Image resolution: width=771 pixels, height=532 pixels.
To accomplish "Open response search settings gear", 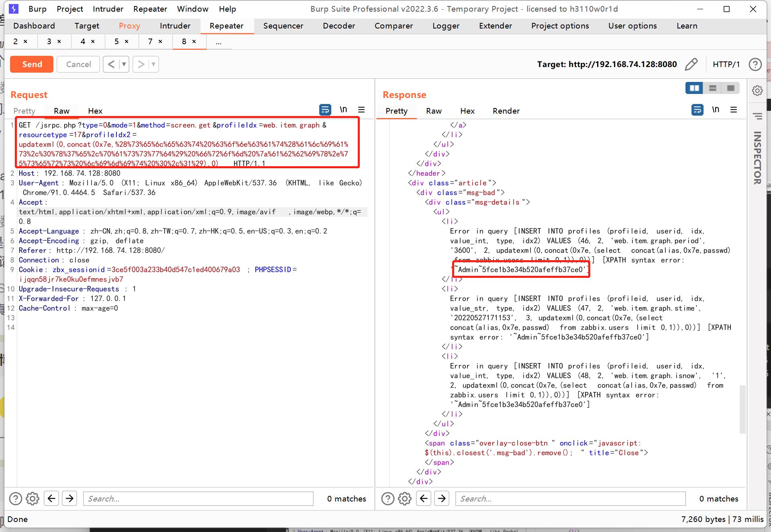I will click(405, 499).
